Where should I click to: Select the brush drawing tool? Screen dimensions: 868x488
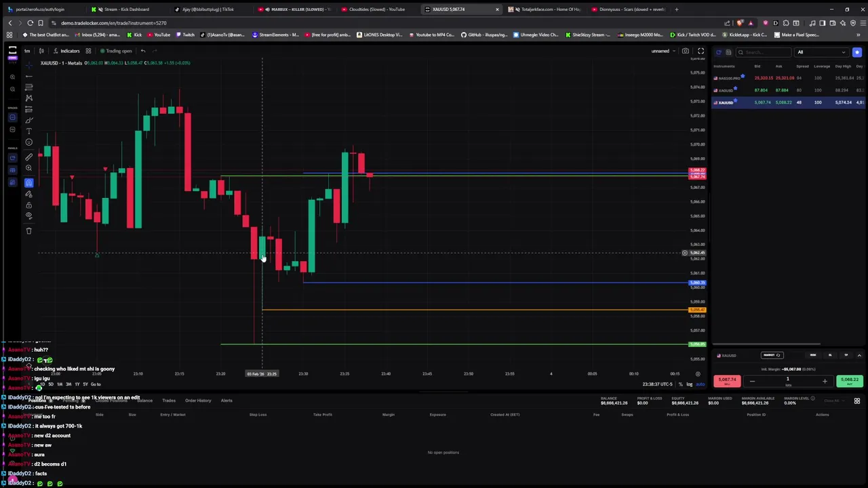(28, 120)
